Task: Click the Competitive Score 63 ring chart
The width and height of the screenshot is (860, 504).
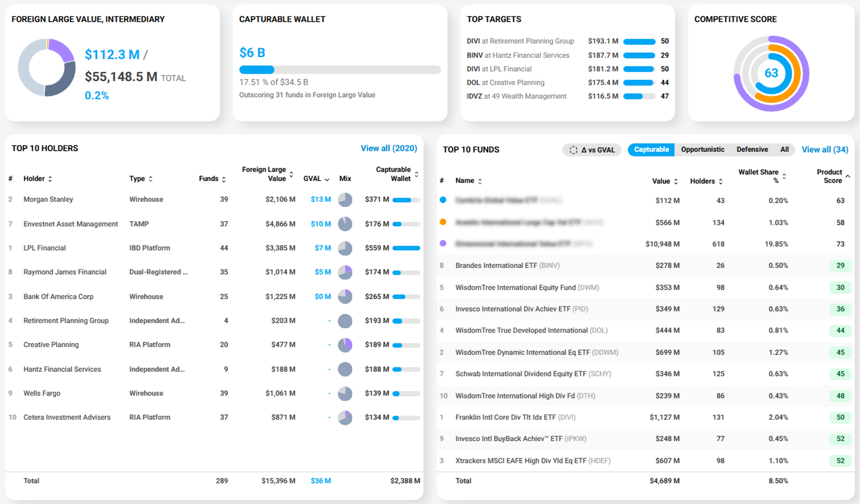Action: [x=771, y=73]
